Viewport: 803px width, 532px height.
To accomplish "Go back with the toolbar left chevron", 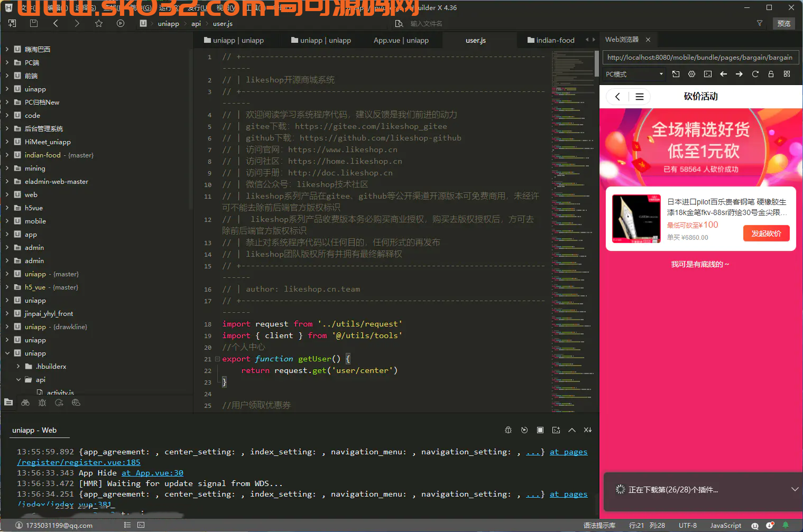I will click(x=56, y=23).
